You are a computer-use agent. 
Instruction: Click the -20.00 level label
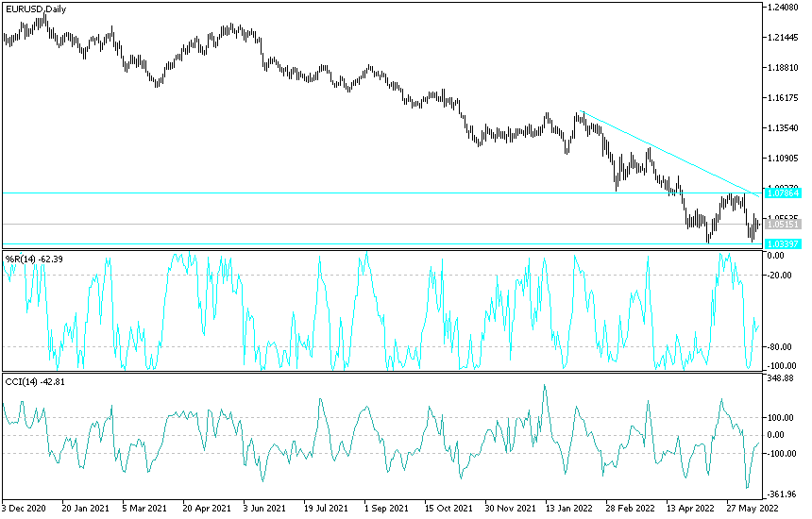click(x=779, y=276)
